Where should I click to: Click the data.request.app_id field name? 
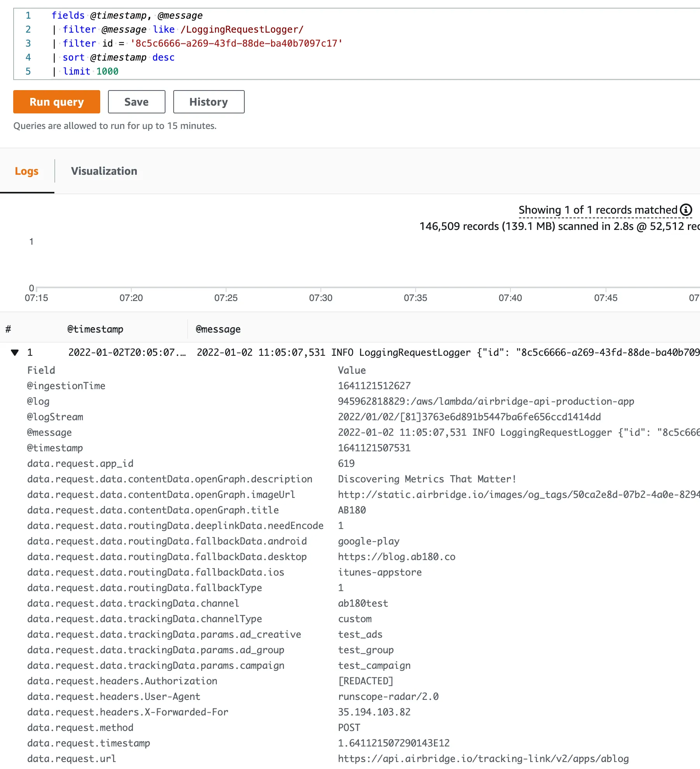[80, 463]
